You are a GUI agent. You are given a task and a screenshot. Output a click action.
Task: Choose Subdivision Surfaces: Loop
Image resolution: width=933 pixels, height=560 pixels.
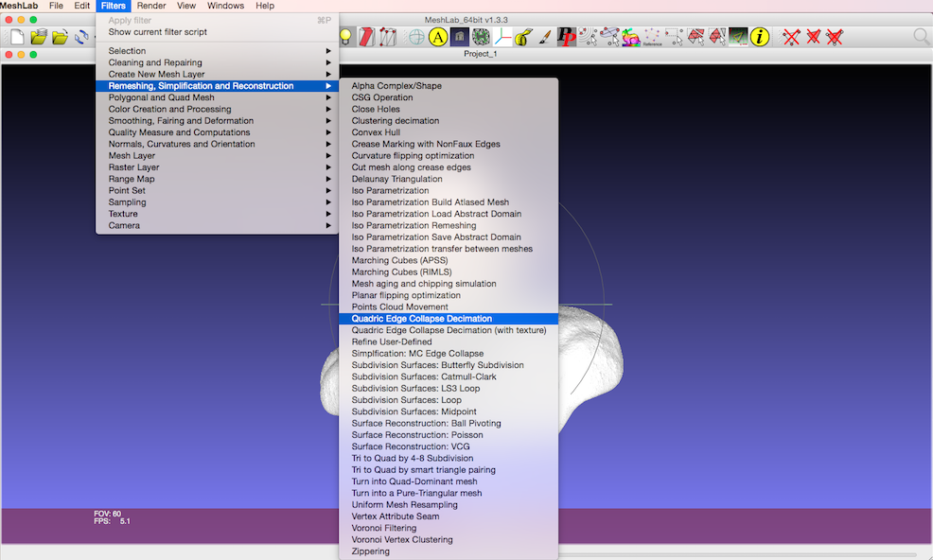(449, 400)
